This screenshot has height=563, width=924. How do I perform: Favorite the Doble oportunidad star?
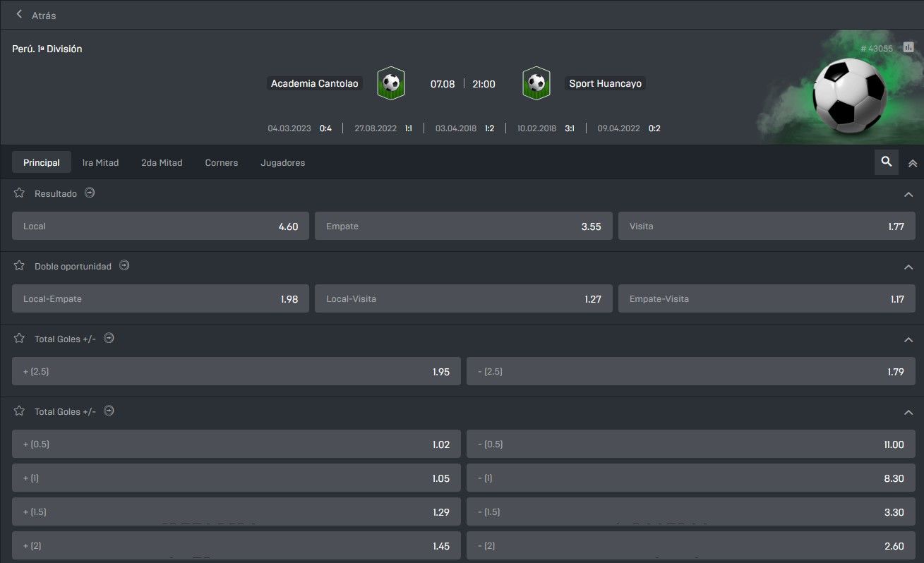(x=19, y=266)
